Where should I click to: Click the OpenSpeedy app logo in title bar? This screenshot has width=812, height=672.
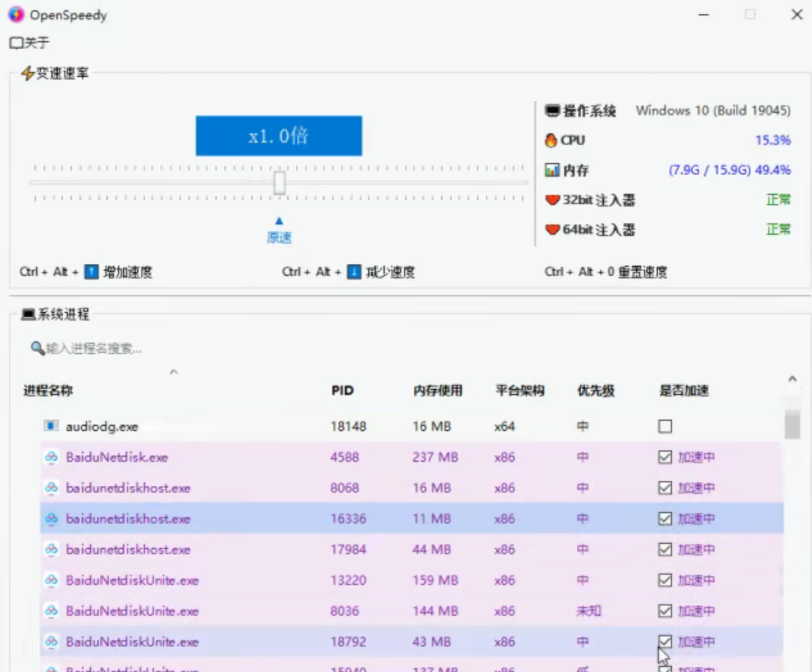(16, 15)
